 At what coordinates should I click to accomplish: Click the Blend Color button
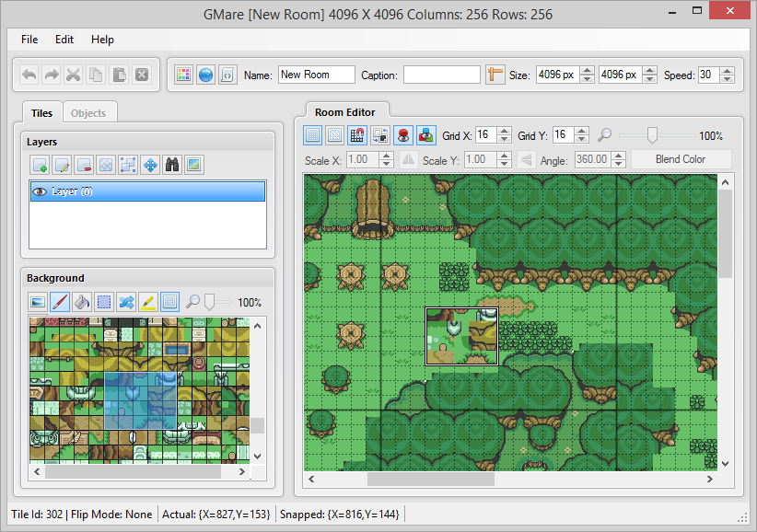click(681, 159)
